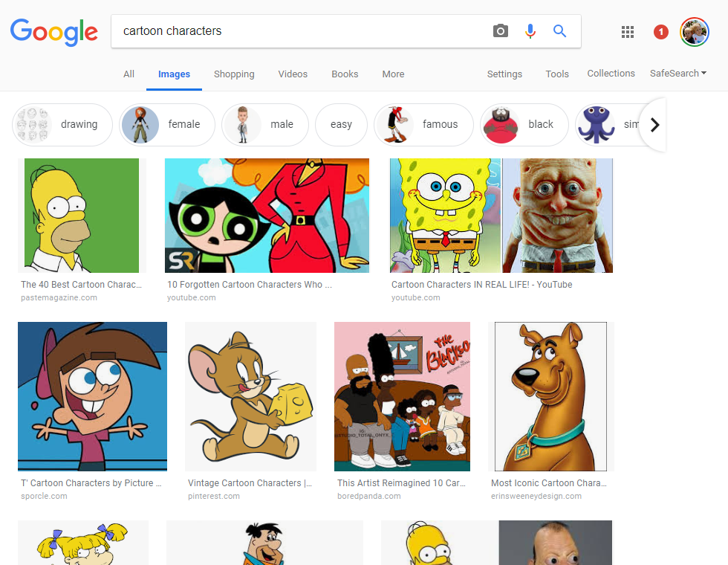Go to the Books tab

pyautogui.click(x=345, y=74)
